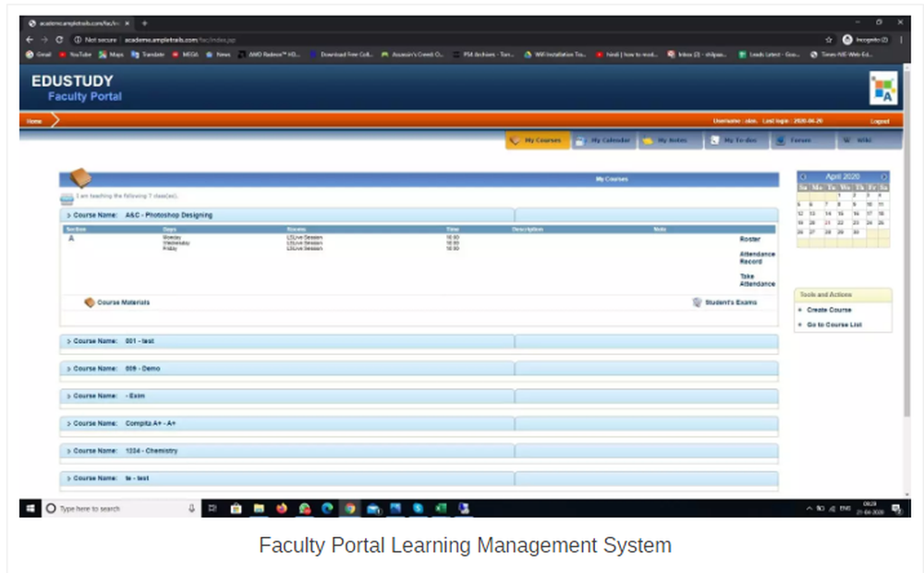The height and width of the screenshot is (573, 924).
Task: Open Course Materials for Photoshop Designing
Action: click(123, 302)
